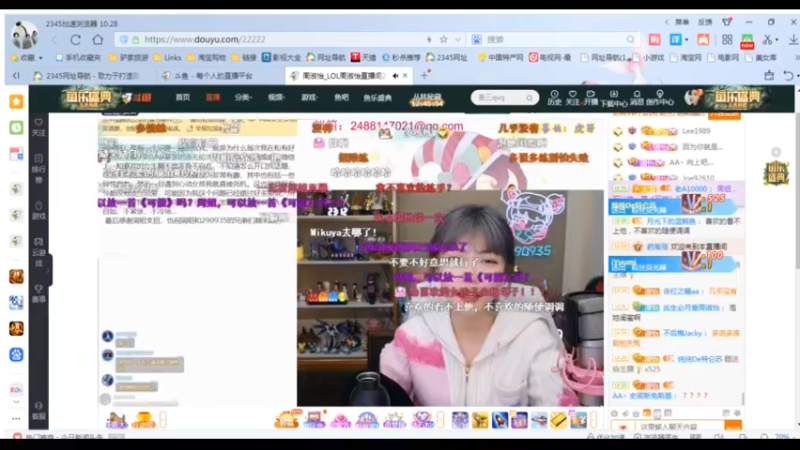The height and width of the screenshot is (450, 800).
Task: Click the search magnifier in browser search box
Action: (x=631, y=39)
